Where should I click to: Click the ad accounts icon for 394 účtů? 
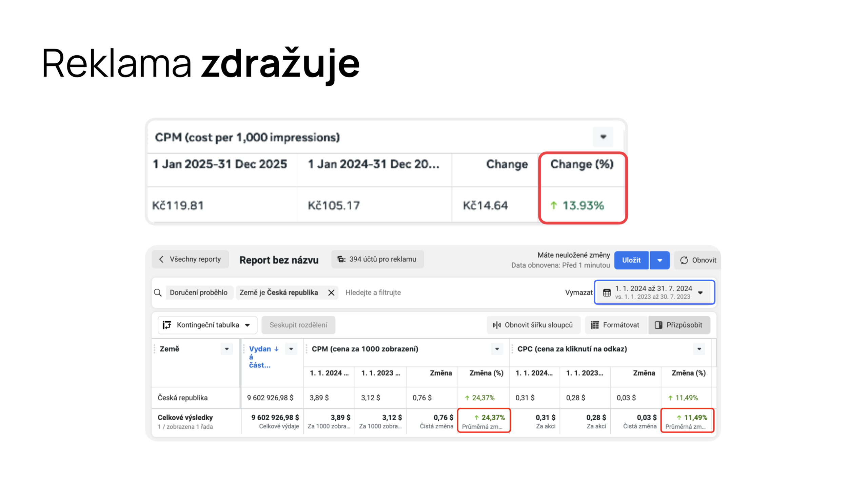[341, 259]
